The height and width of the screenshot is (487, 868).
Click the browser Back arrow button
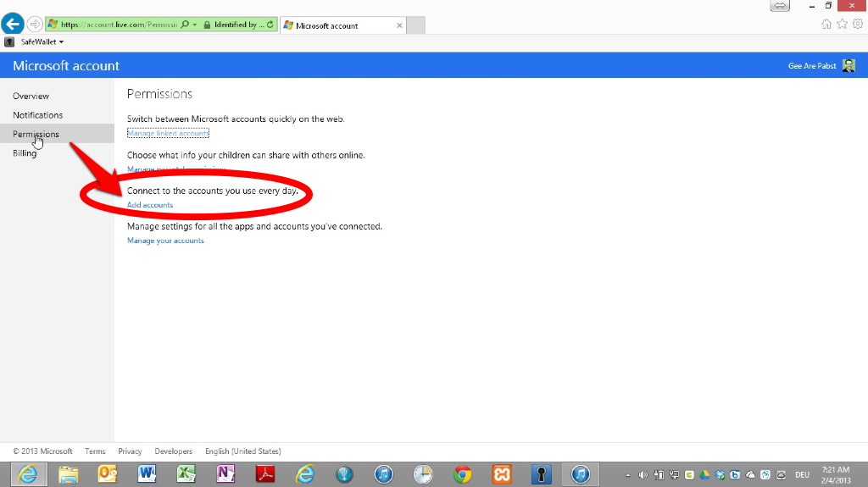click(x=13, y=25)
